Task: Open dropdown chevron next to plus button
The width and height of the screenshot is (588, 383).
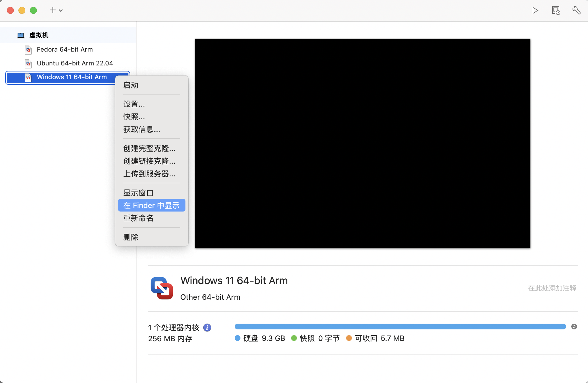Action: (x=61, y=11)
